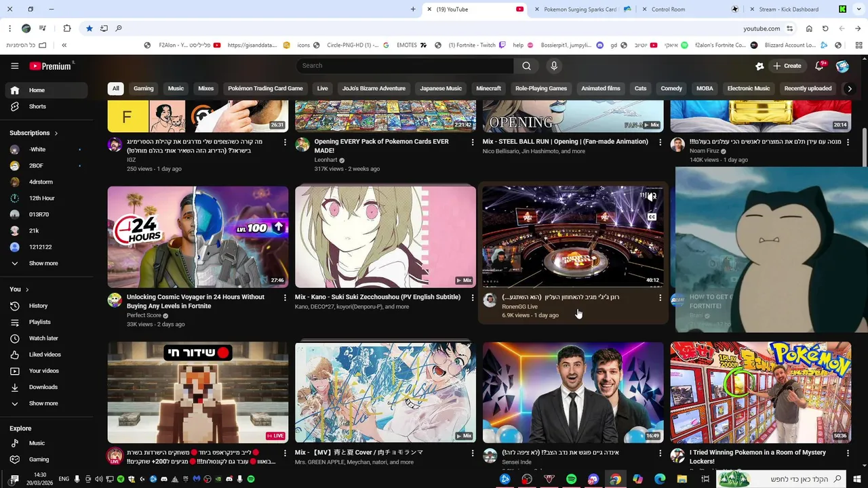Show next category chips with arrow
This screenshot has height=488, width=868.
point(849,89)
